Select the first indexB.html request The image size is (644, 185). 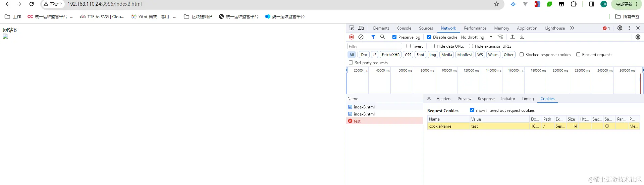[x=385, y=107]
